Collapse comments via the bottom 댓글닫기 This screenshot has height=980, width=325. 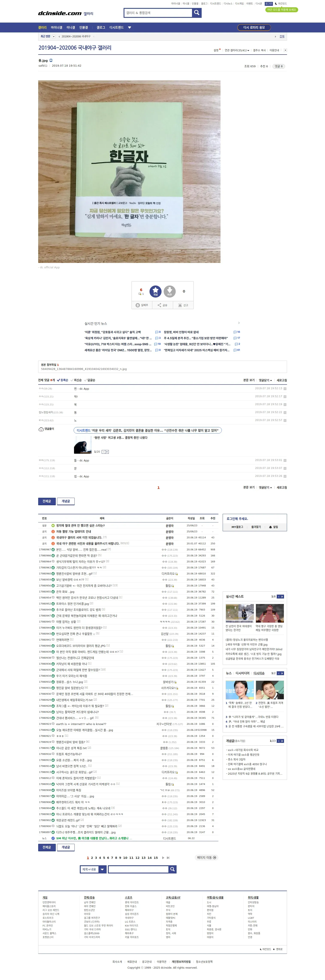265,487
